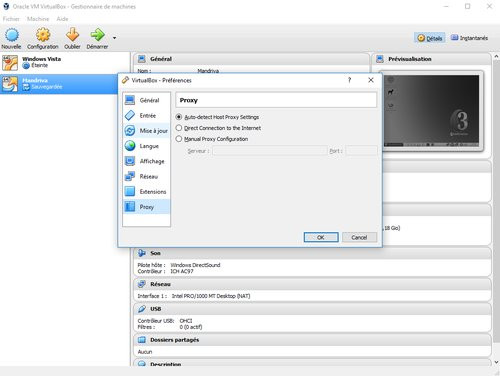Image resolution: width=500 pixels, height=376 pixels.
Task: Click the '0 (0 actif)' filters value
Action: pos(191,327)
